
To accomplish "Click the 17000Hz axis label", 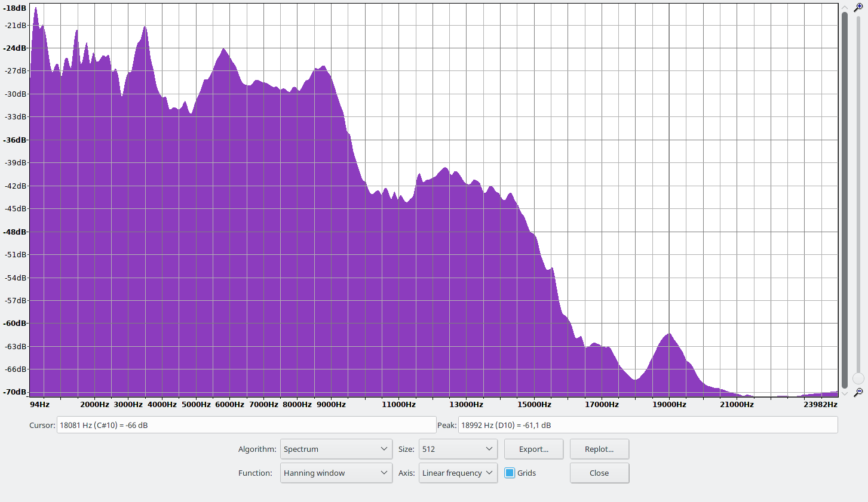I will click(602, 404).
